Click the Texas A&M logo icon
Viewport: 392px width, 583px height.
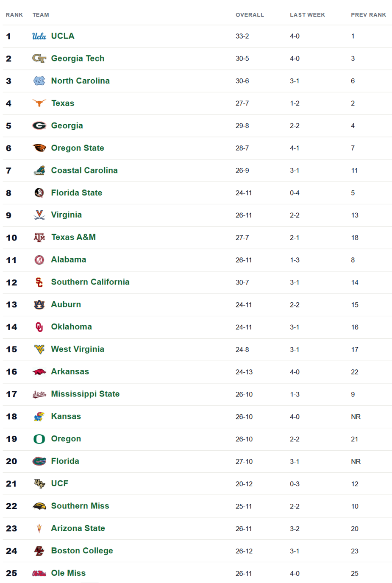tap(39, 237)
